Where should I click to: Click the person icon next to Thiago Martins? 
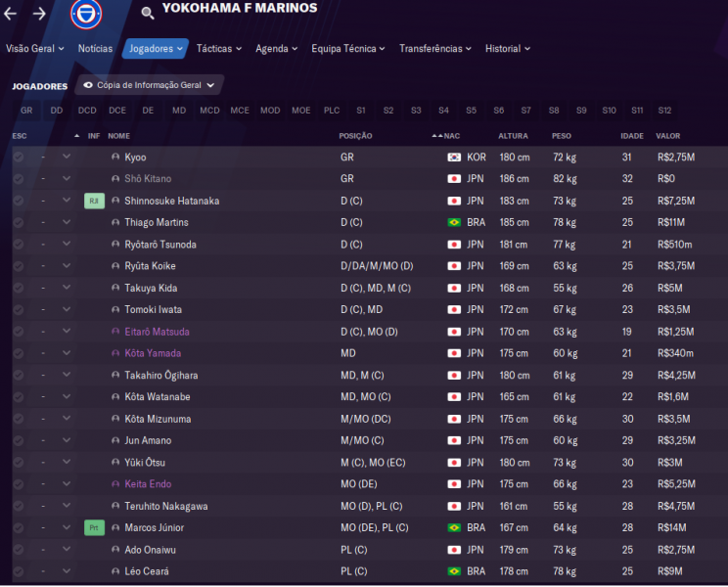pyautogui.click(x=115, y=222)
